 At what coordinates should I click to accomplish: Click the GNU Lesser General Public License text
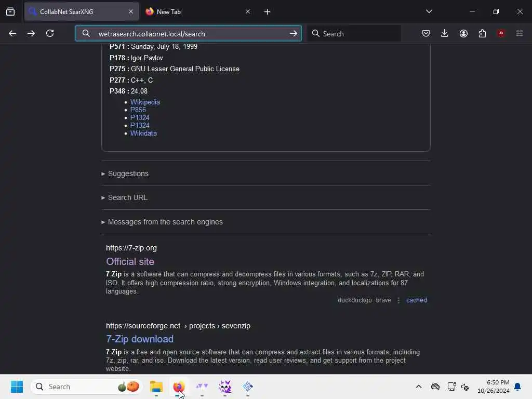click(185, 69)
